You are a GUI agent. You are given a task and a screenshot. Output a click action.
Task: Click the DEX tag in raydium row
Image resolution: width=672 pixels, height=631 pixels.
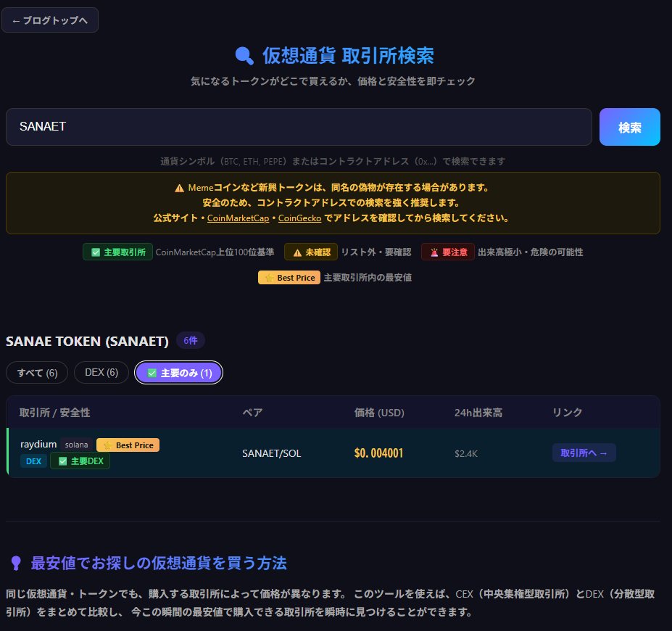(x=33, y=461)
